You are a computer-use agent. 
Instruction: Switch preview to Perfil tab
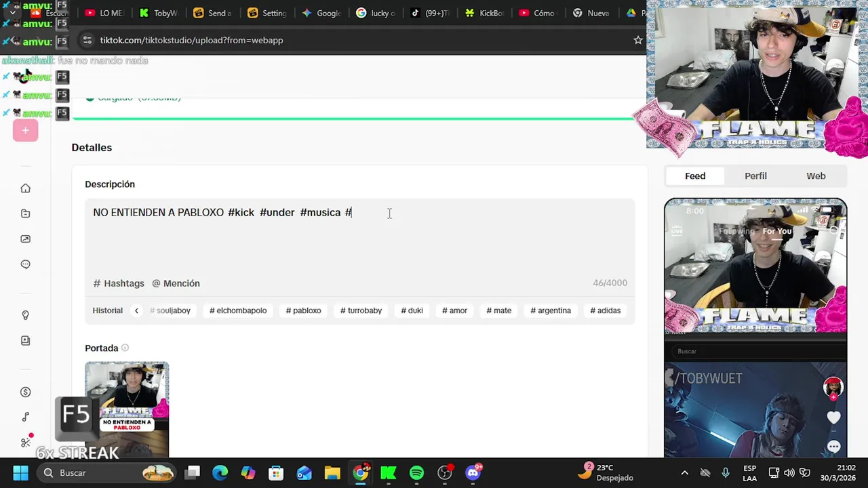coord(755,176)
